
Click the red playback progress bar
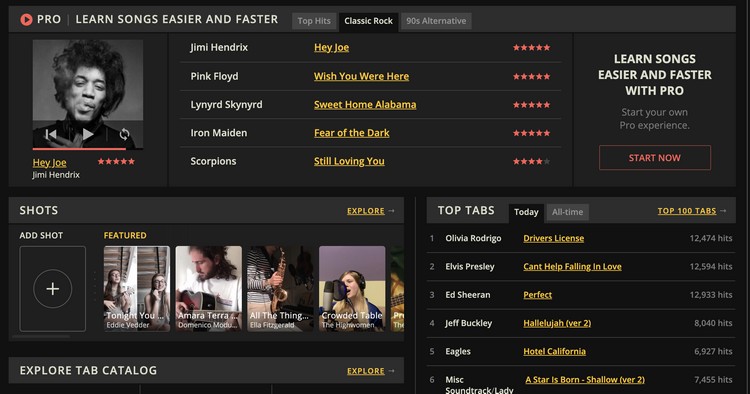coord(79,149)
